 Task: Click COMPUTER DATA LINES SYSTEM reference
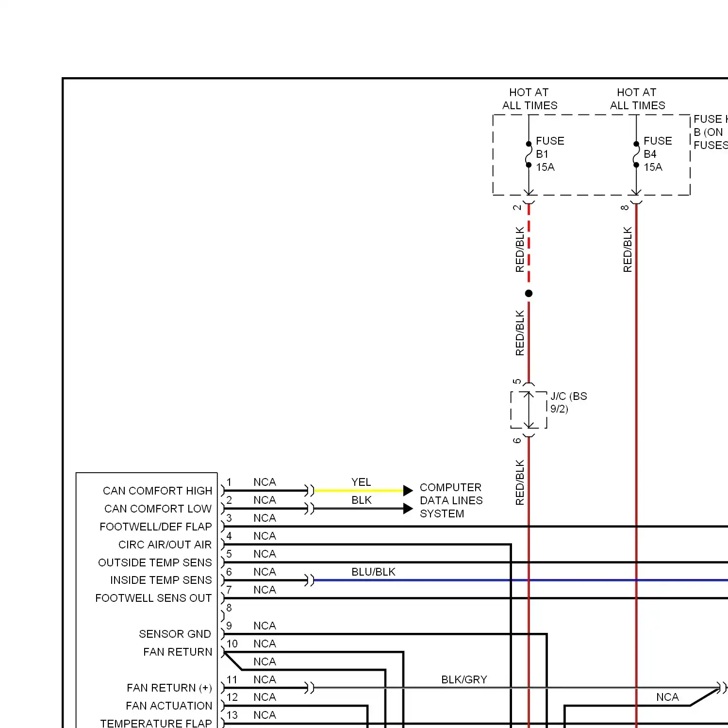pos(451,500)
